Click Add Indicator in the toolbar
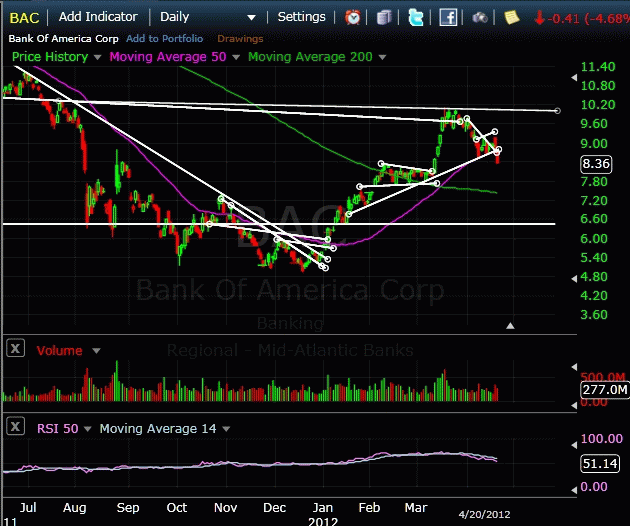 [x=99, y=17]
